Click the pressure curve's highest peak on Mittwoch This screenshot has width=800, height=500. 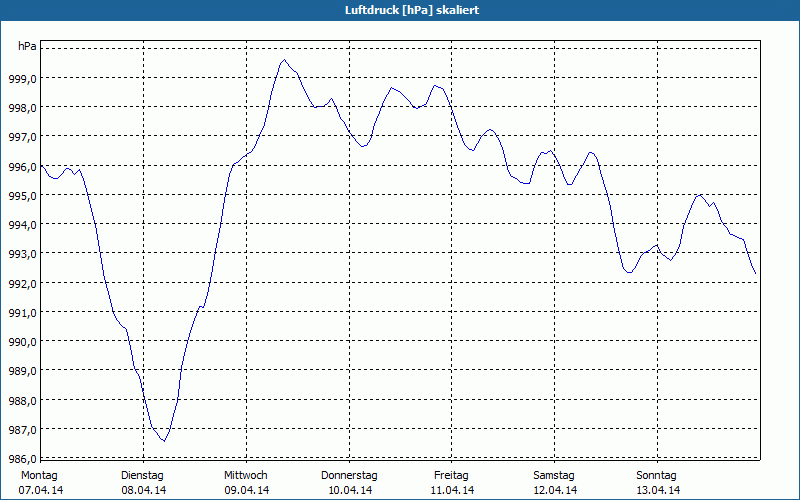pos(285,60)
